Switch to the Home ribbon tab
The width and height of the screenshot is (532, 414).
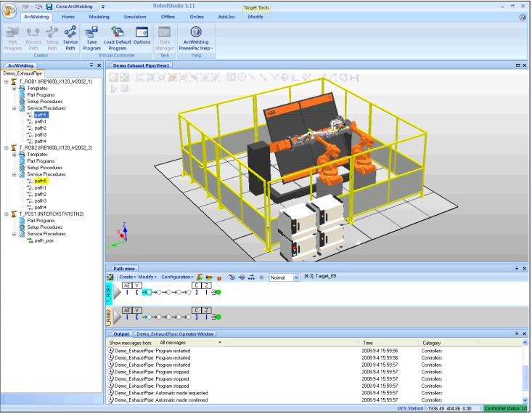(x=68, y=17)
